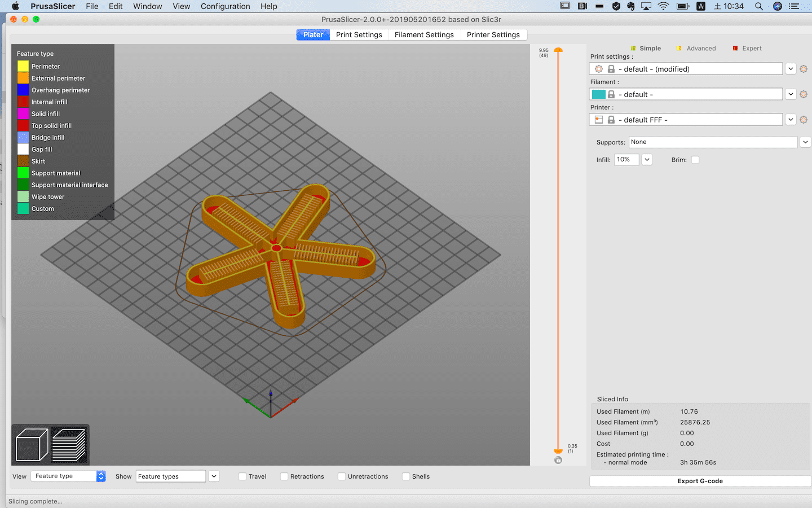This screenshot has width=812, height=508.
Task: Click the layer slider lock icon
Action: [558, 460]
